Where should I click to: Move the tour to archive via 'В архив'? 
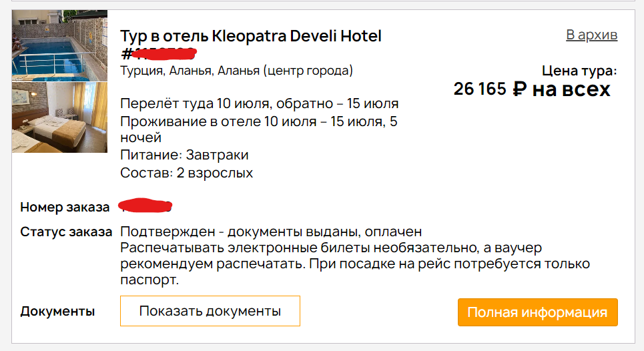(x=591, y=35)
